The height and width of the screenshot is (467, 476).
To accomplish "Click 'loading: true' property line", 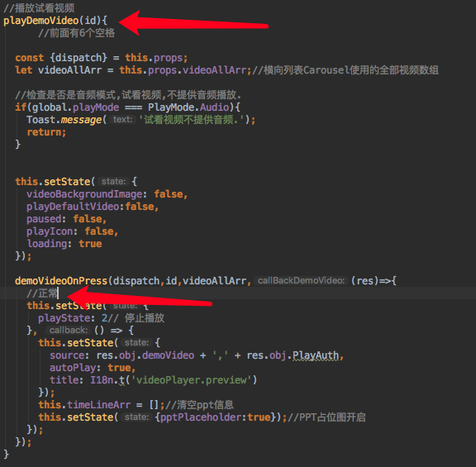I will [64, 244].
